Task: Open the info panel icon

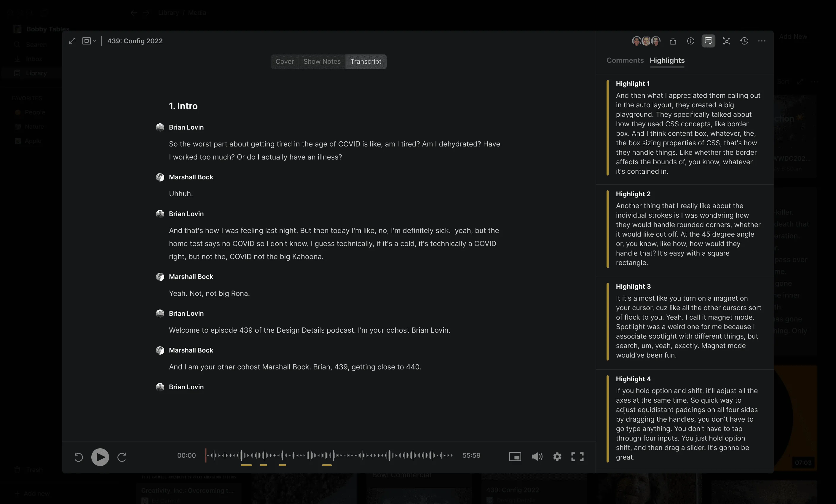Action: 690,41
